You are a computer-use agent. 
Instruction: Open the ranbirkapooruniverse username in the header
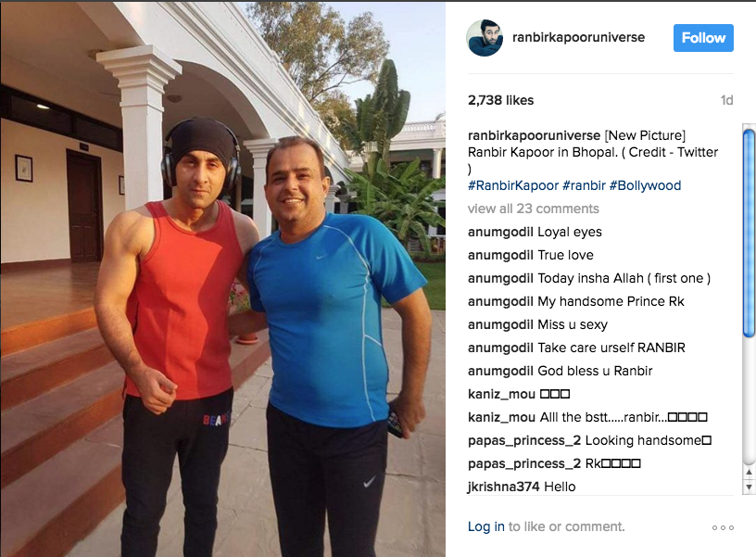click(x=578, y=37)
